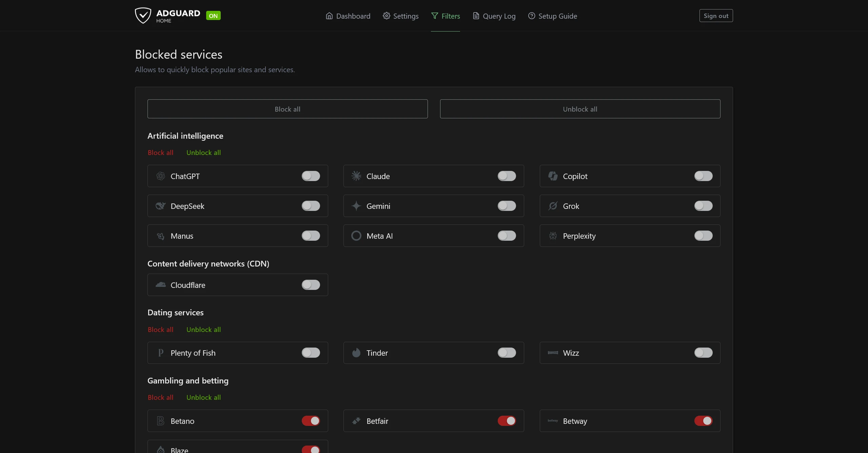Click the Tinder flame icon
Image resolution: width=868 pixels, height=453 pixels.
[x=356, y=353]
